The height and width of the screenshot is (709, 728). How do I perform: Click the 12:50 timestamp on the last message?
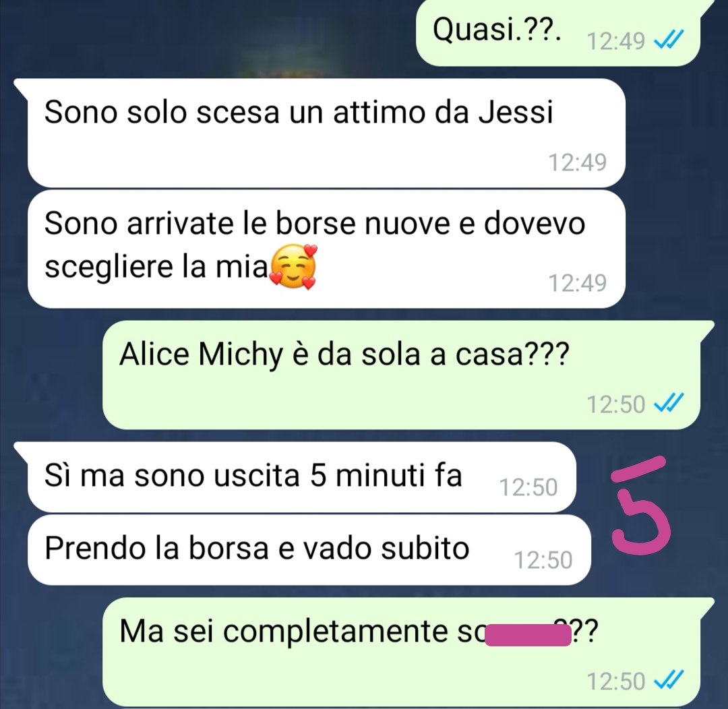tap(615, 681)
